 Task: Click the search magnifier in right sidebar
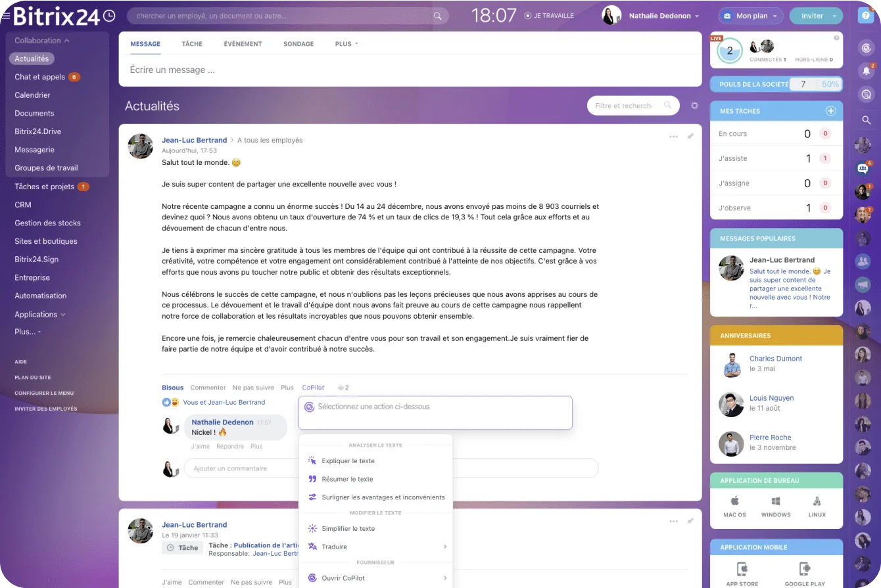point(867,120)
